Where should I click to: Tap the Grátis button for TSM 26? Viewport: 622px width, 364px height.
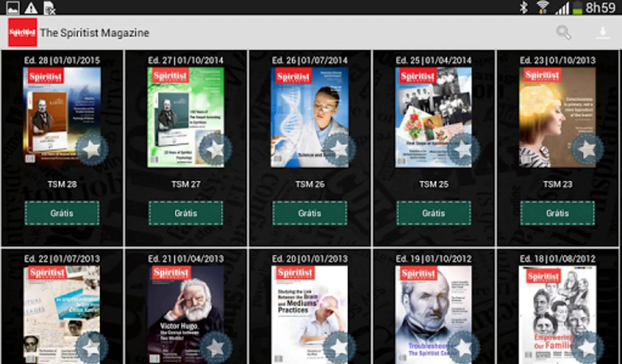(x=310, y=213)
